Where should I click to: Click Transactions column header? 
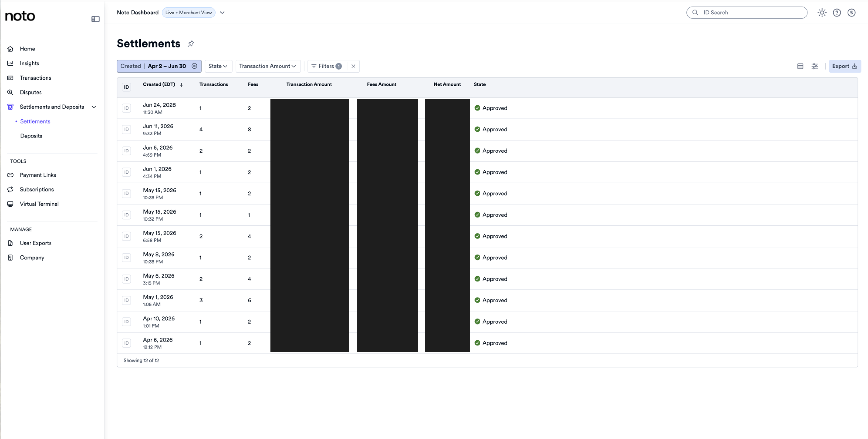pyautogui.click(x=214, y=84)
